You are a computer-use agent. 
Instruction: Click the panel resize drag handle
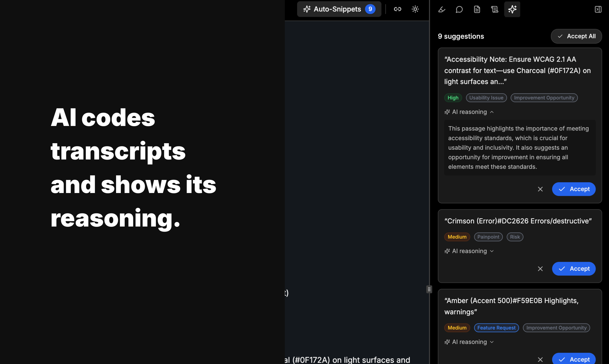pos(429,289)
